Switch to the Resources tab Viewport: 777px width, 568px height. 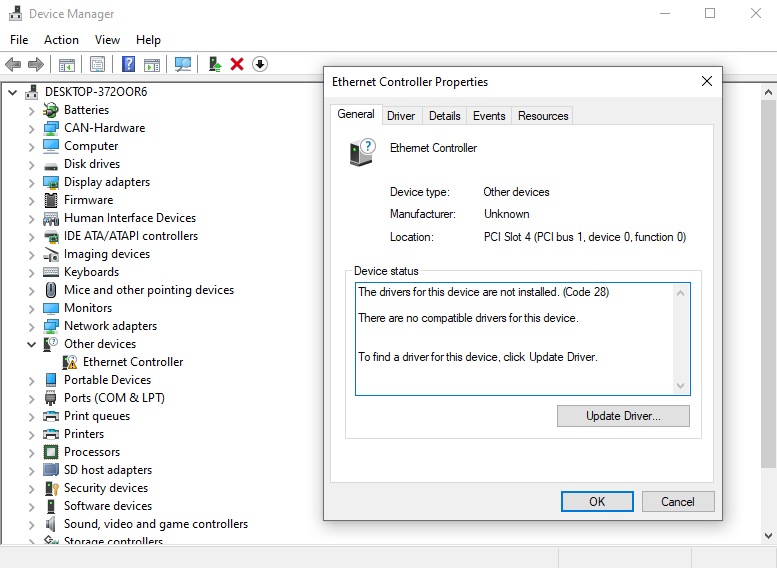(543, 116)
